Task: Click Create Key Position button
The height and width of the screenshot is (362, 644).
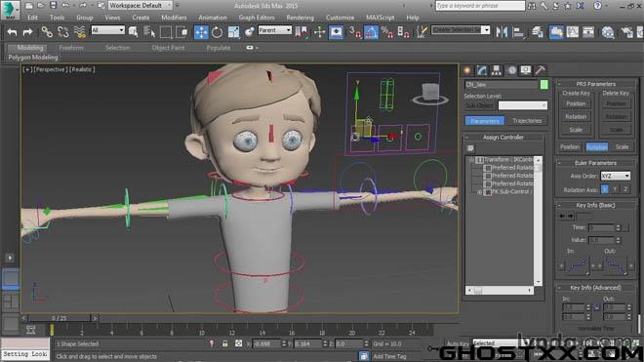Action: pyautogui.click(x=576, y=104)
